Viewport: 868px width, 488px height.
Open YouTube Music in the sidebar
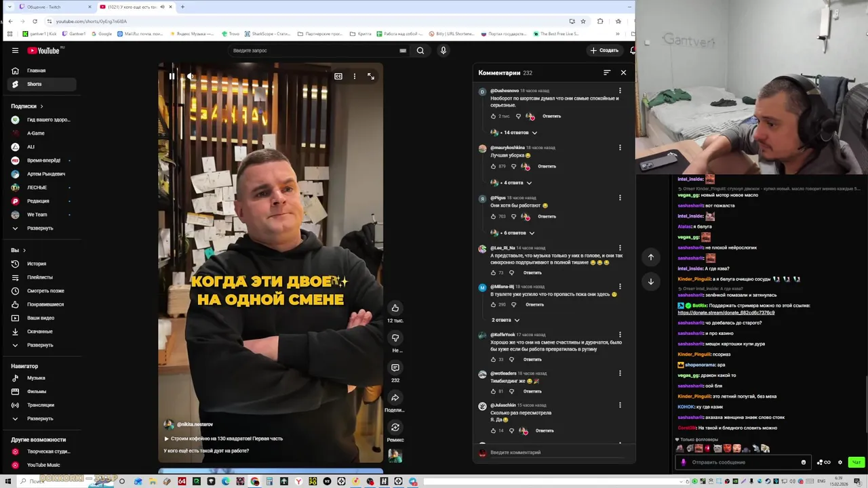coord(42,465)
